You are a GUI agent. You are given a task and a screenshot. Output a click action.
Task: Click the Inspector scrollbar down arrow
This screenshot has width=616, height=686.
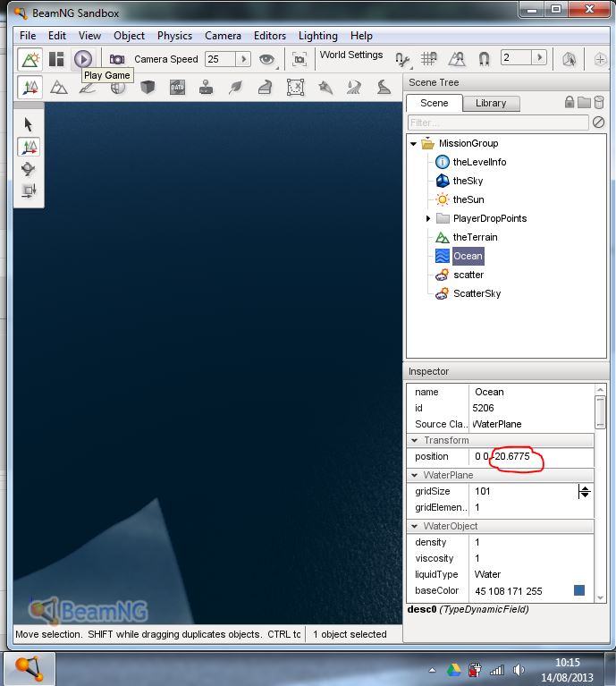[600, 597]
